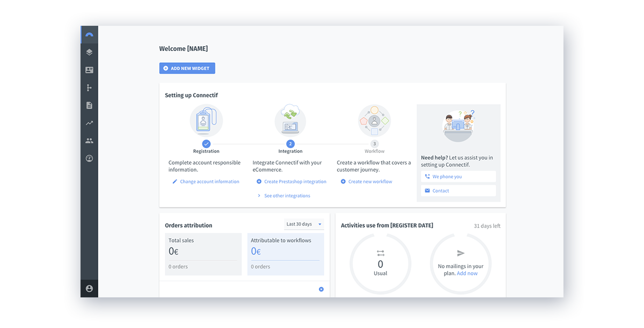The width and height of the screenshot is (644, 328).
Task: Click the We phone you button
Action: coord(458,177)
